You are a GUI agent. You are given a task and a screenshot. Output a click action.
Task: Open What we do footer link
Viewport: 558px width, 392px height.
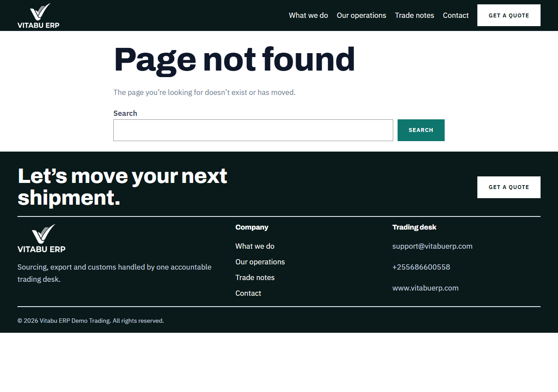coord(255,246)
